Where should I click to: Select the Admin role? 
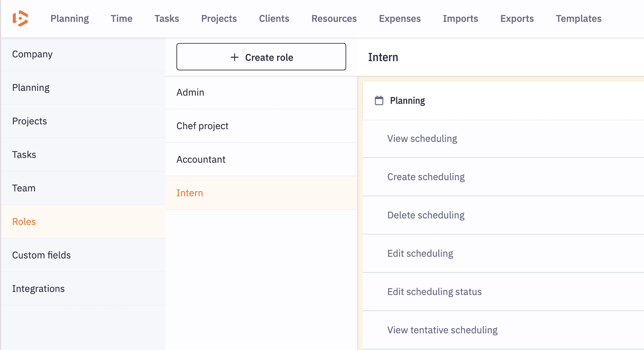[190, 92]
